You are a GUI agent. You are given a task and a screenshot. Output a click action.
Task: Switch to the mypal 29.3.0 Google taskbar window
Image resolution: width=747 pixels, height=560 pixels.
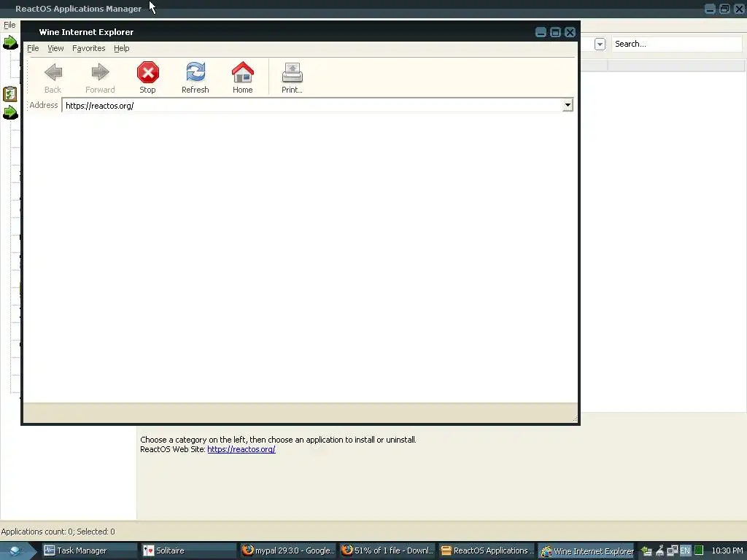tap(287, 551)
